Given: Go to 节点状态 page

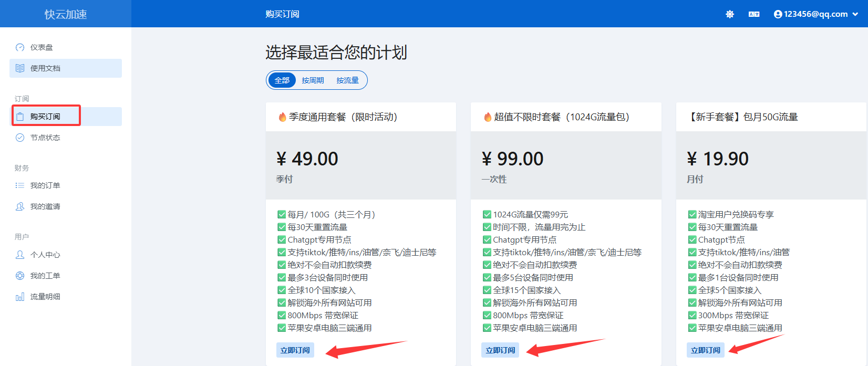Looking at the screenshot, I should point(66,138).
